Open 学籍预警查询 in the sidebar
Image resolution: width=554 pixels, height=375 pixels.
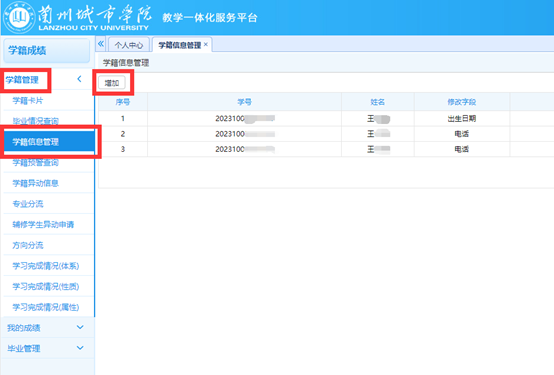click(48, 163)
